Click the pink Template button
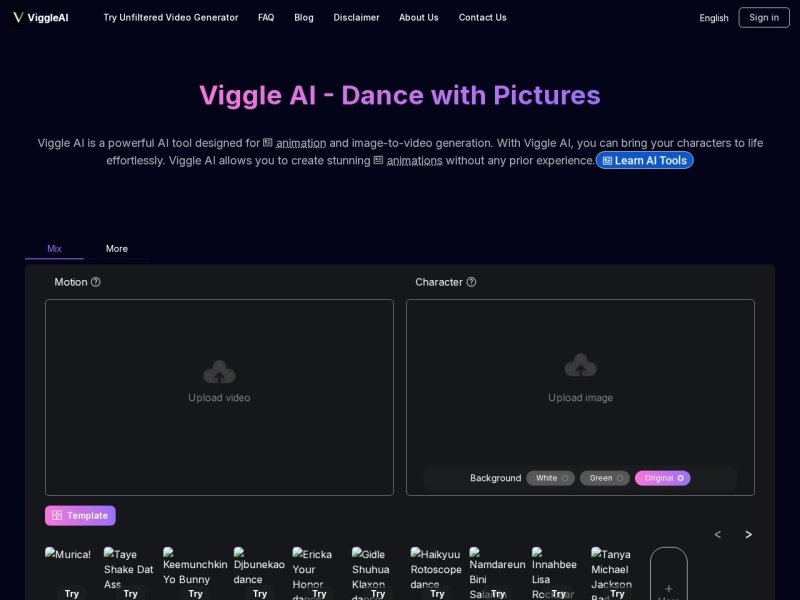 pyautogui.click(x=80, y=515)
